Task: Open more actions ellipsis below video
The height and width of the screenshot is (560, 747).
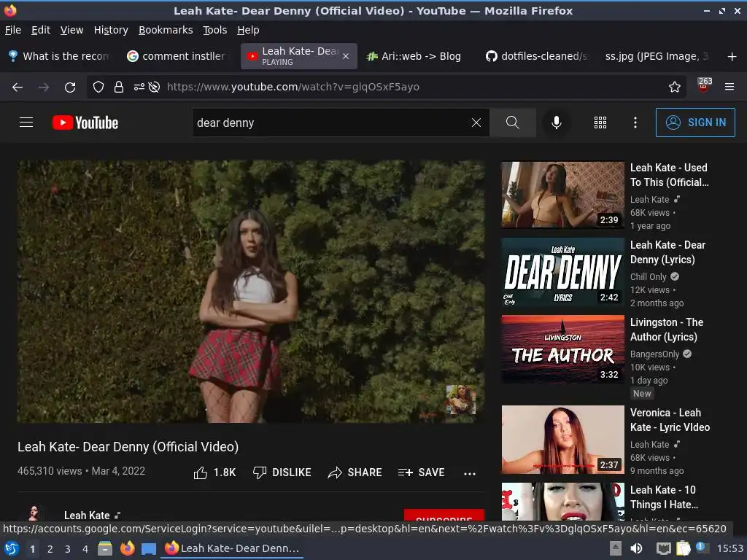Action: click(x=470, y=473)
